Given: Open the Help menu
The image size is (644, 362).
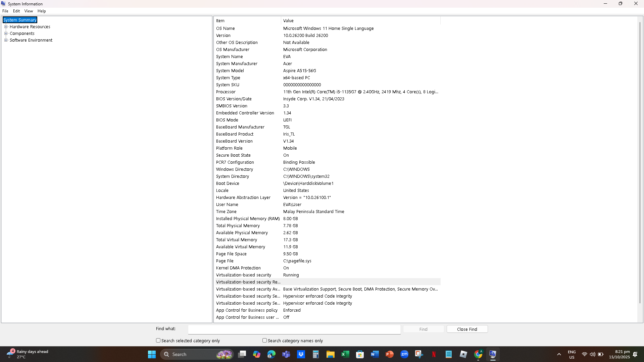Looking at the screenshot, I should click(x=42, y=11).
